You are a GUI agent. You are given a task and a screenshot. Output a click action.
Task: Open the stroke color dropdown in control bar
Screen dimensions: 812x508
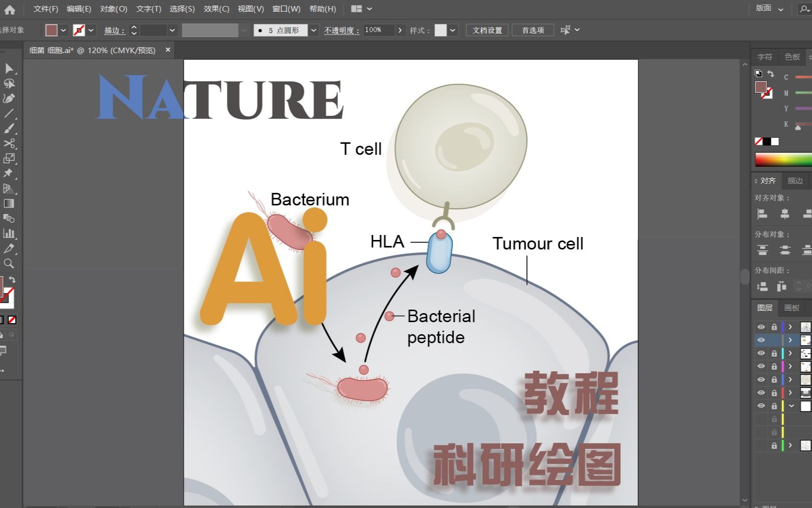(91, 30)
